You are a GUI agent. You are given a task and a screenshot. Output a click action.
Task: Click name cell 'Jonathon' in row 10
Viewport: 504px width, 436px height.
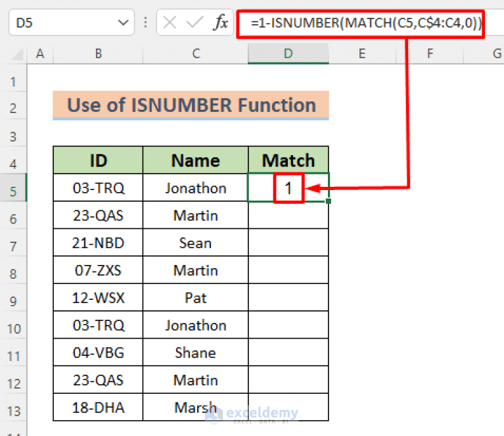click(196, 325)
